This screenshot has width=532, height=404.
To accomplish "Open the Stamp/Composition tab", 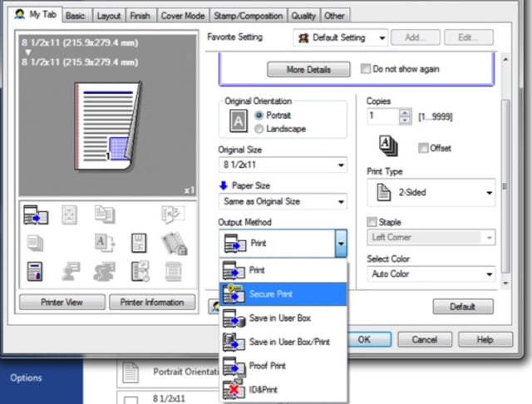I will click(x=249, y=16).
